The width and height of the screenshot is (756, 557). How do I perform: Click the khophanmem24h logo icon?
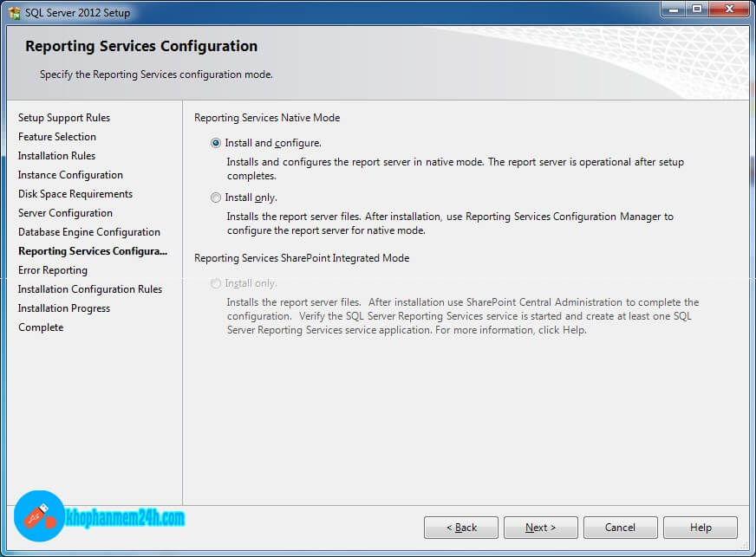(x=39, y=516)
